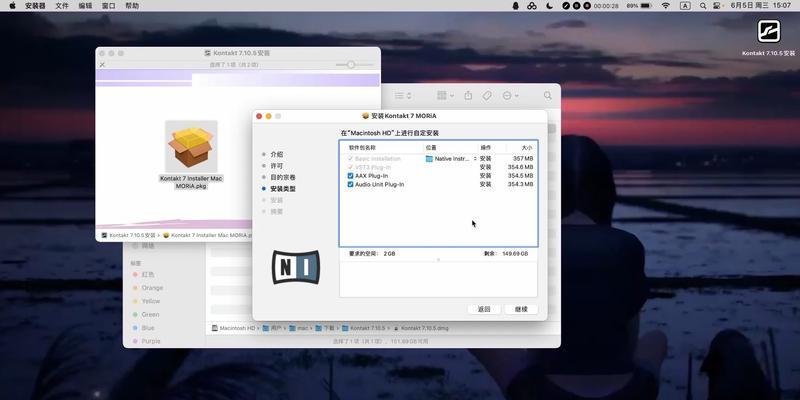Select the Green tag in Finder sidebar
Viewport: 800px width, 400px height.
pos(151,314)
